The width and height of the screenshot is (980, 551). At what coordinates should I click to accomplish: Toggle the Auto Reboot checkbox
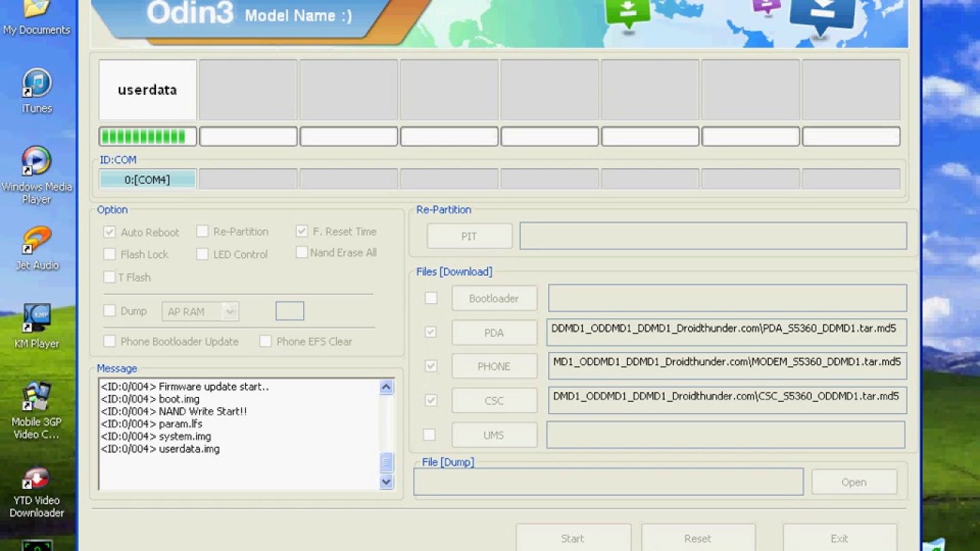[109, 232]
